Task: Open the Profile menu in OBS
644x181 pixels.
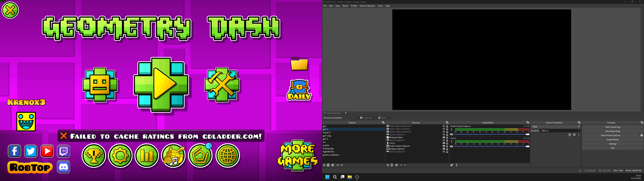Action: (354, 6)
